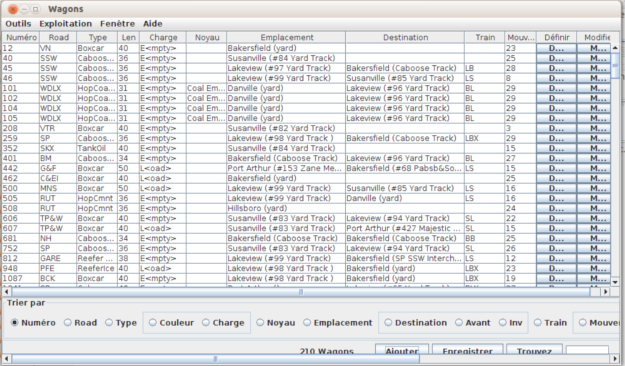Viewport: 625px width, 366px height.
Task: Open the Outils menu
Action: (x=18, y=24)
